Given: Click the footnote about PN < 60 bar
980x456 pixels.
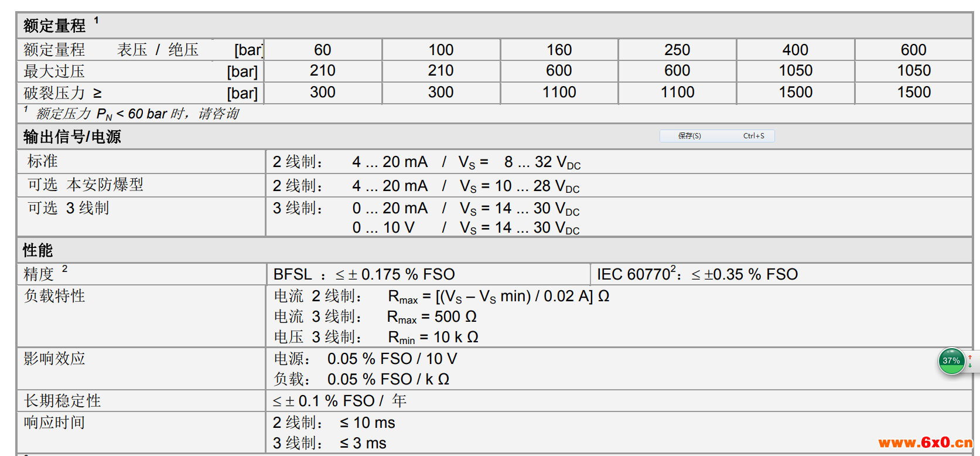Looking at the screenshot, I should [132, 114].
